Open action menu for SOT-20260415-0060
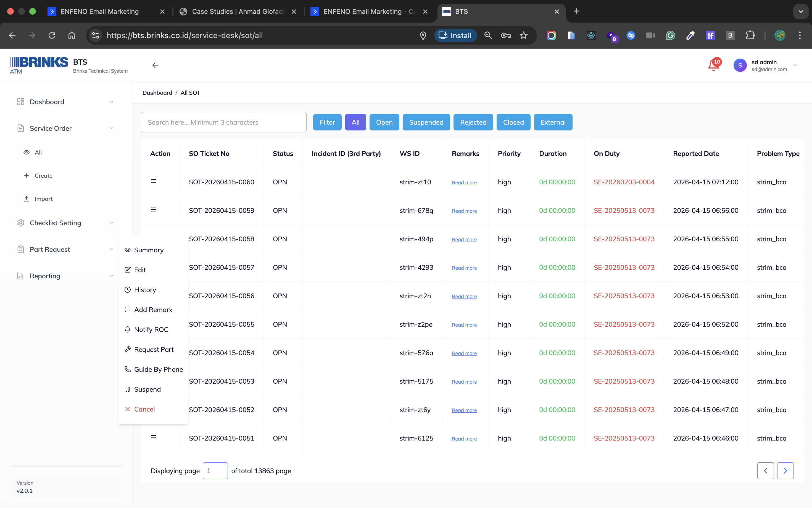The image size is (812, 508). point(153,181)
